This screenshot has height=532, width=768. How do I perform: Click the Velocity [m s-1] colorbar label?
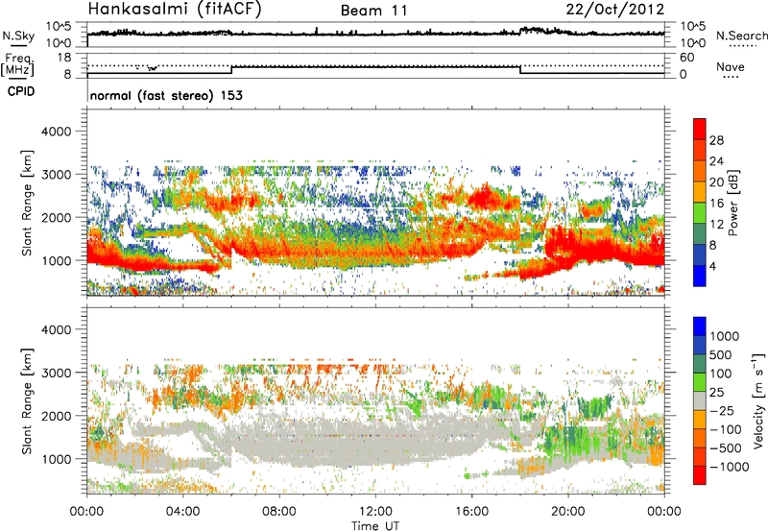tap(758, 400)
